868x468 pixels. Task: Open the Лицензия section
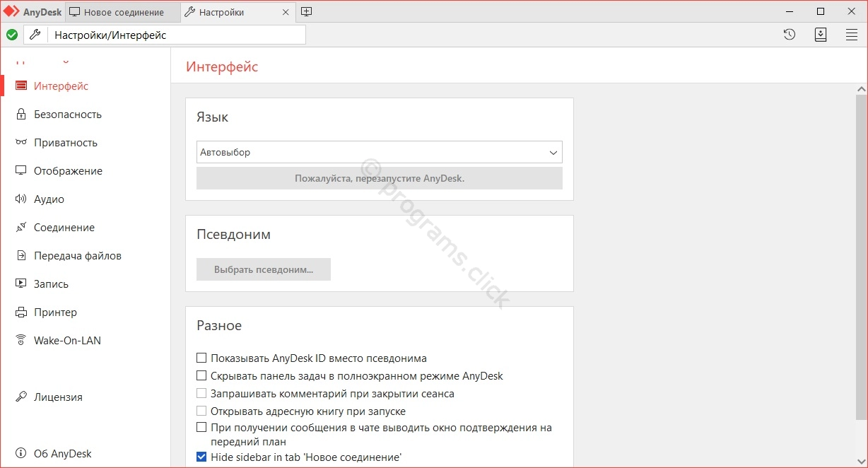[x=58, y=397]
